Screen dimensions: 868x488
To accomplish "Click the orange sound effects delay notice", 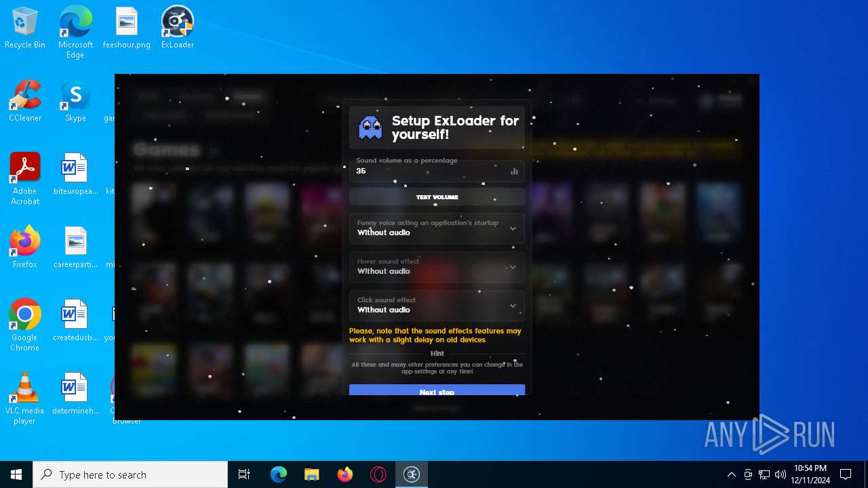I will (435, 335).
